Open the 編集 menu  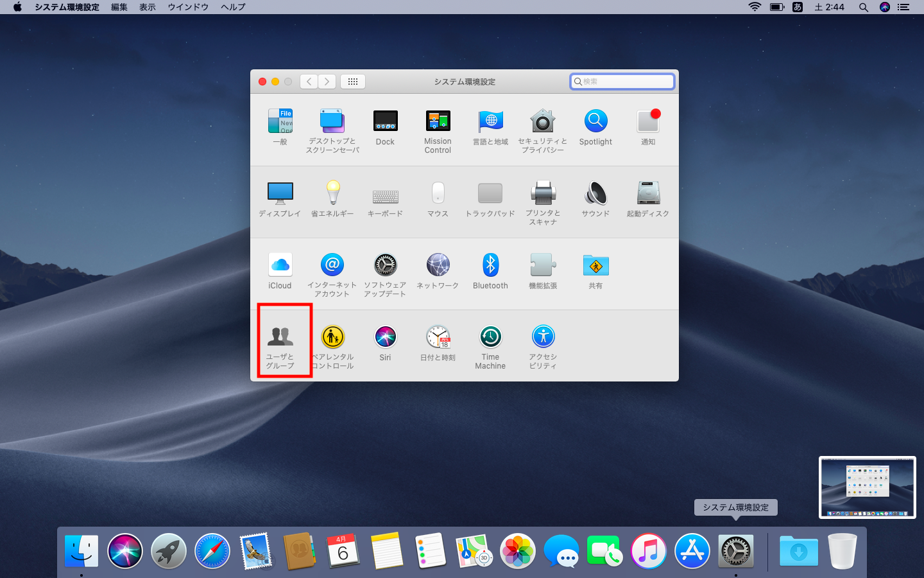pyautogui.click(x=119, y=7)
